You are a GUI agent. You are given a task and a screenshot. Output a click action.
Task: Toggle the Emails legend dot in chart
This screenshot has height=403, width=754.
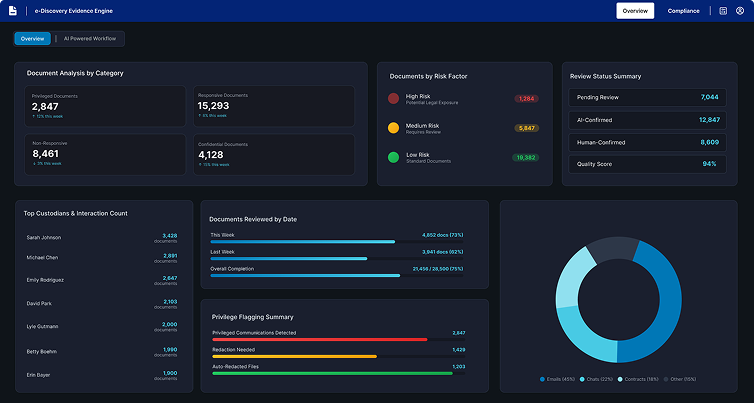tap(541, 380)
